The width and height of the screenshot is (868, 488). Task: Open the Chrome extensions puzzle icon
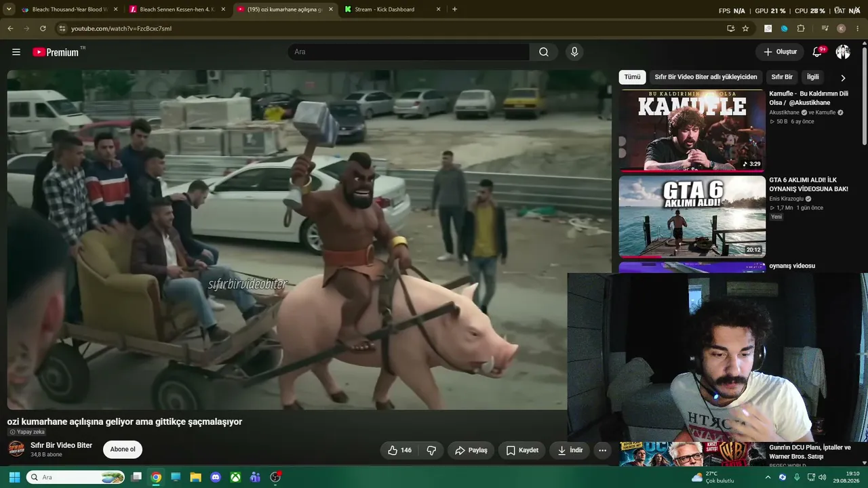click(x=801, y=28)
